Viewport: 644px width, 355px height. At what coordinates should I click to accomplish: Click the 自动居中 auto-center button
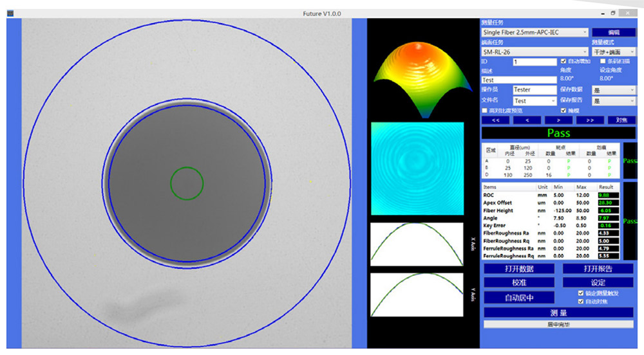518,297
